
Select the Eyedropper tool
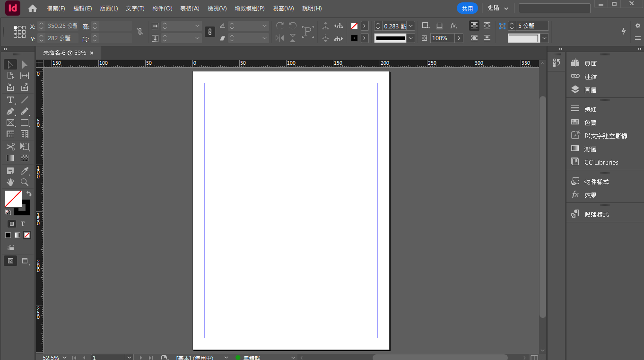tap(25, 171)
